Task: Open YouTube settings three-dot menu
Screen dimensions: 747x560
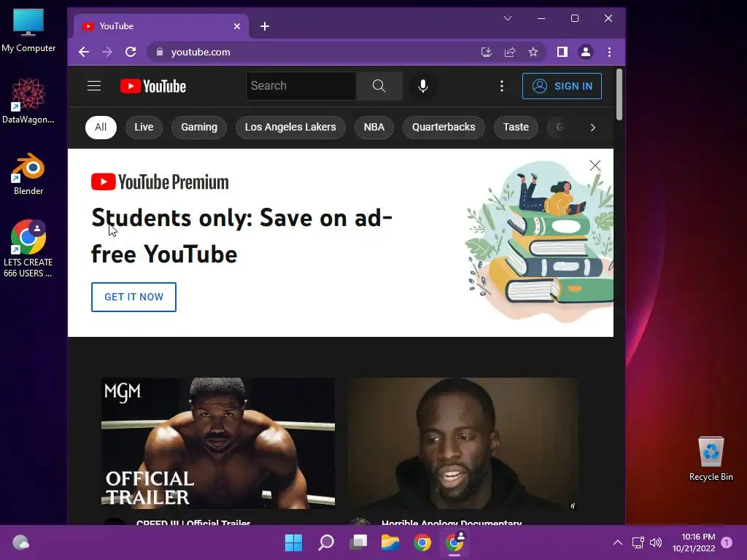Action: coord(502,86)
